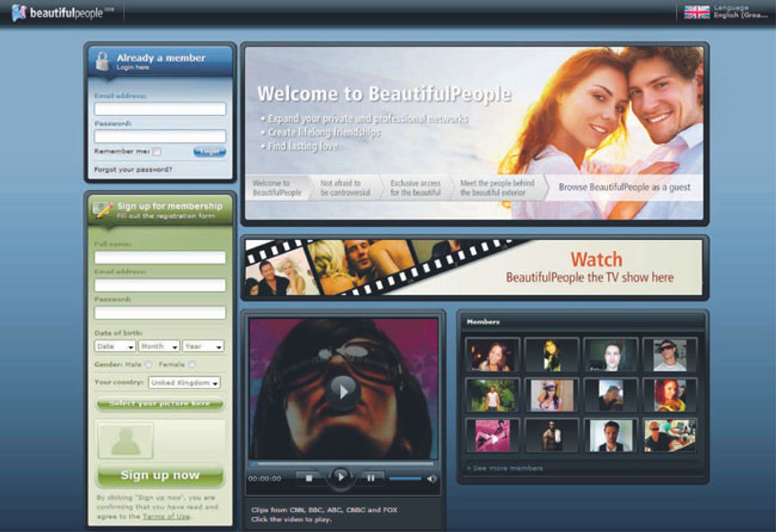The image size is (776, 532).
Task: Click the round play control below video
Action: 340,478
